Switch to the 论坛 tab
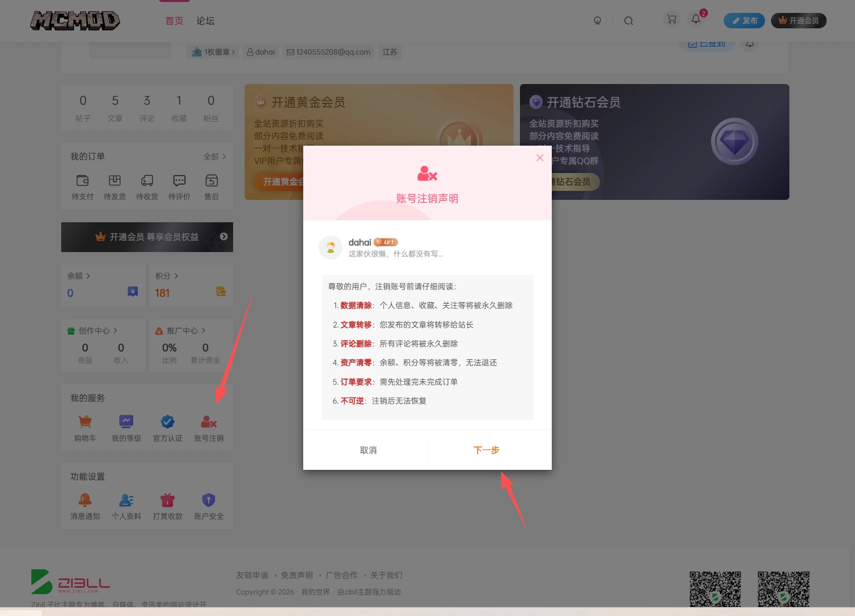Viewport: 855px width, 616px height. pos(205,21)
